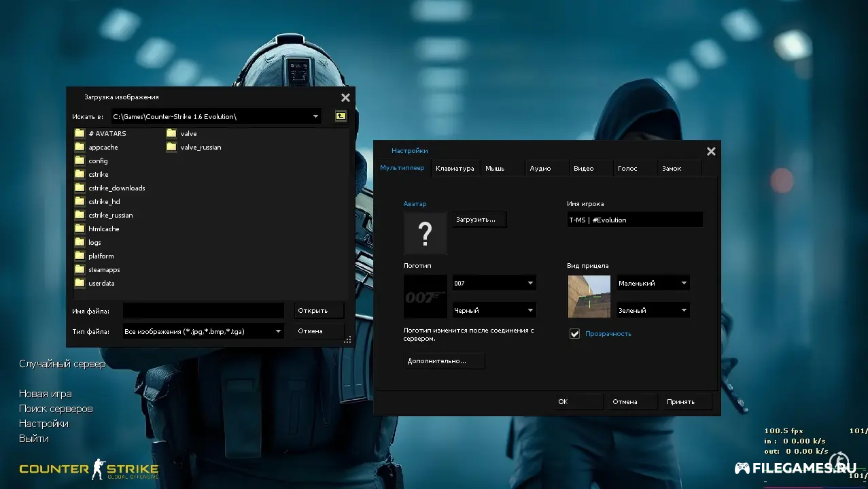Switch to the Аудио tab
This screenshot has height=489, width=868.
[545, 168]
